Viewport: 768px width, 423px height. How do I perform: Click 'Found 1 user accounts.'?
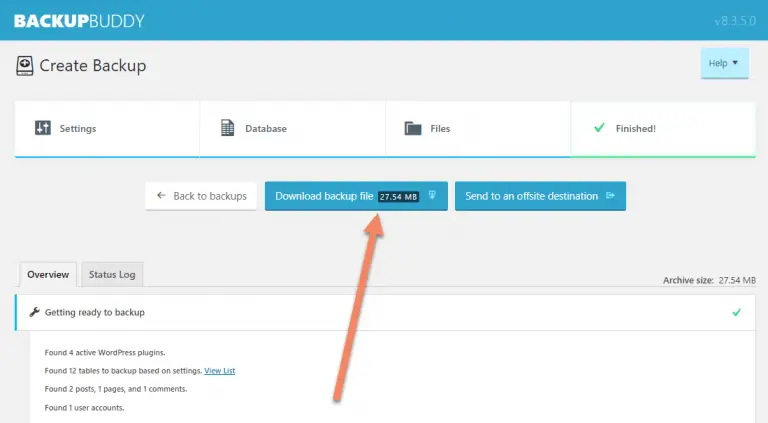click(84, 407)
